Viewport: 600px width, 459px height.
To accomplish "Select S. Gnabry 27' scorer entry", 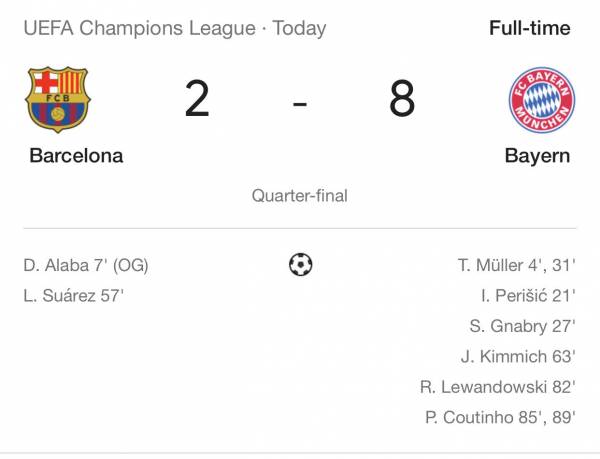I will click(x=522, y=326).
